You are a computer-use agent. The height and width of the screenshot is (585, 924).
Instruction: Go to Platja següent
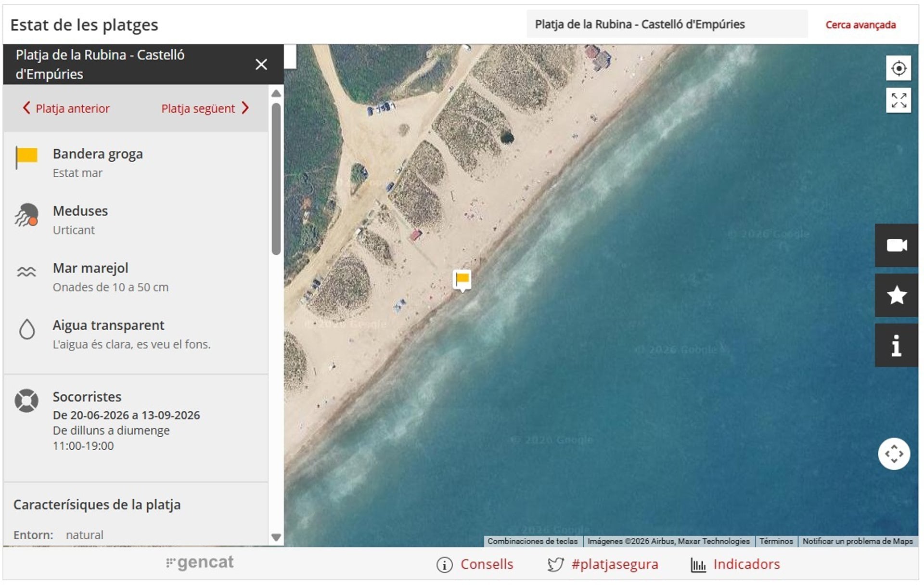coord(205,108)
